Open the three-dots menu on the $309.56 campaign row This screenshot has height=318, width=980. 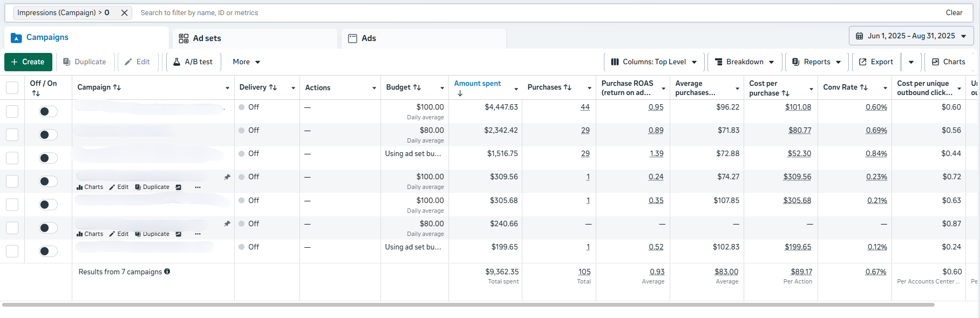(x=198, y=187)
